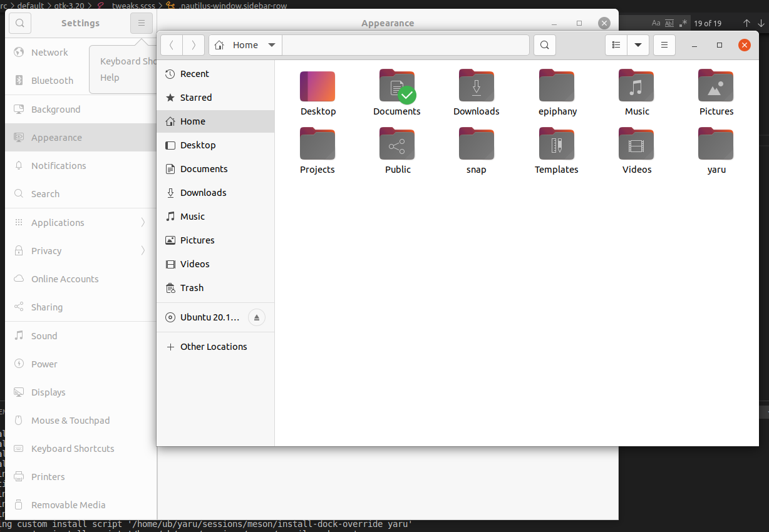Go forward in Files navigation
The width and height of the screenshot is (769, 532).
tap(194, 45)
